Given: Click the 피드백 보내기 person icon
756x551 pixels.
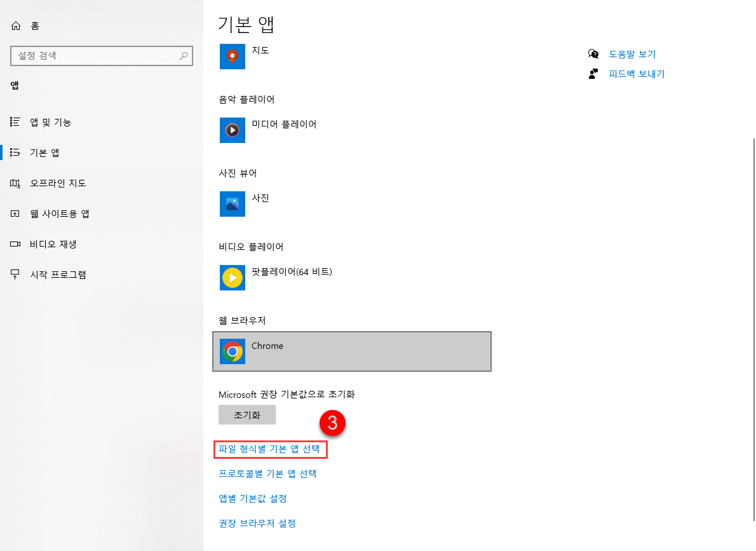Looking at the screenshot, I should 593,74.
